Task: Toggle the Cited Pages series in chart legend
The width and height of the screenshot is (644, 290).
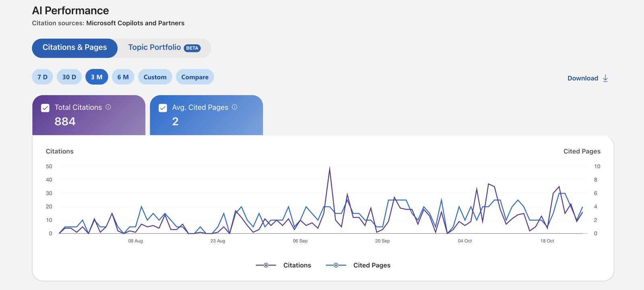Action: [358, 265]
